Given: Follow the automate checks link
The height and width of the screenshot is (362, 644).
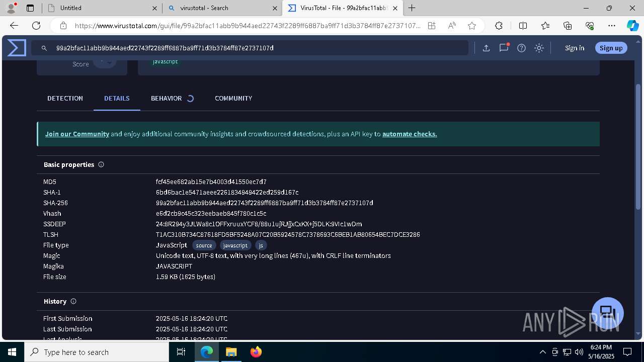Looking at the screenshot, I should point(410,134).
